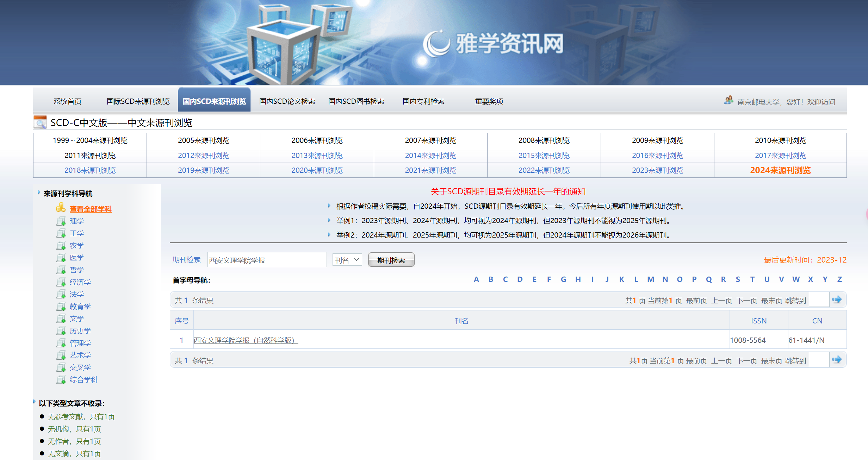The width and height of the screenshot is (868, 460).
Task: Click the top 跳转到 page number box
Action: coord(819,300)
